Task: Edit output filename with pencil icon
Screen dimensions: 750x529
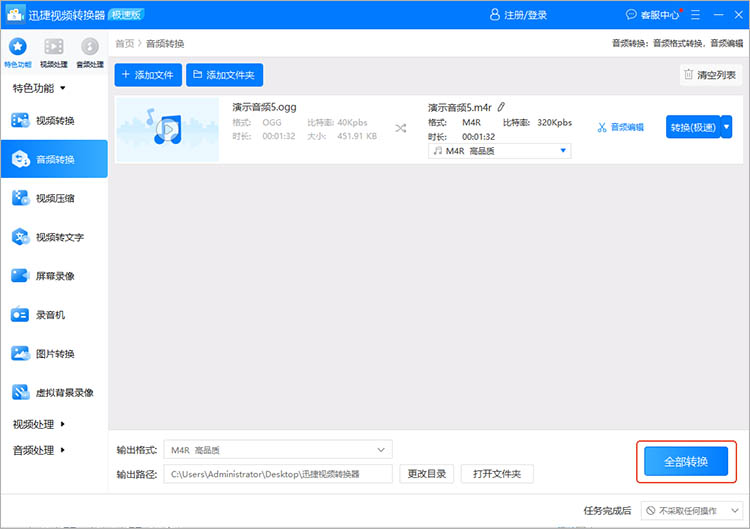Action: click(x=501, y=107)
